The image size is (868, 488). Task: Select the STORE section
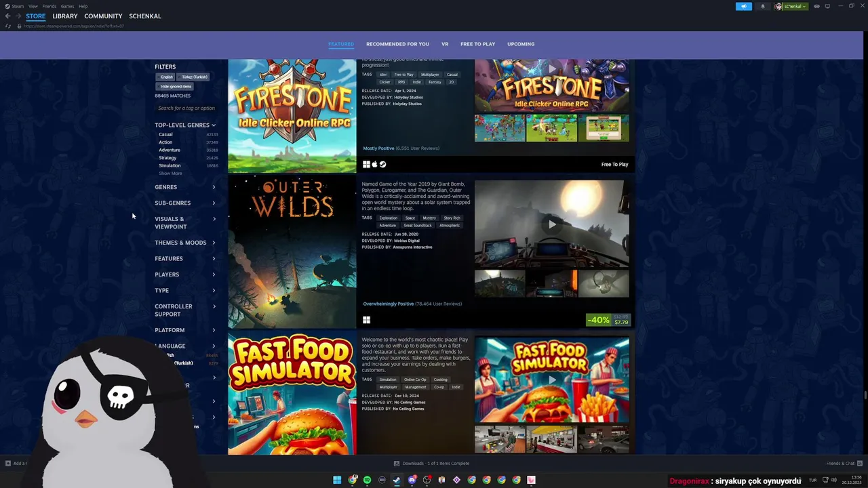tap(35, 16)
